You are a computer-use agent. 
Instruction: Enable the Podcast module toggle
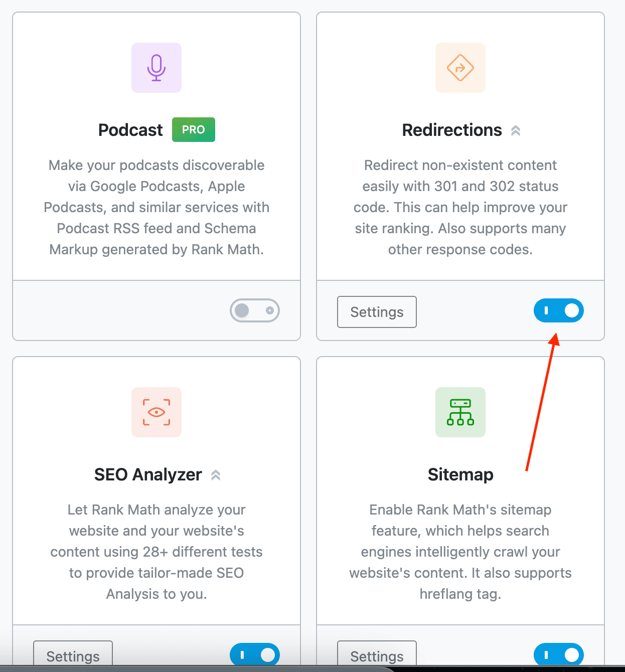tap(255, 310)
